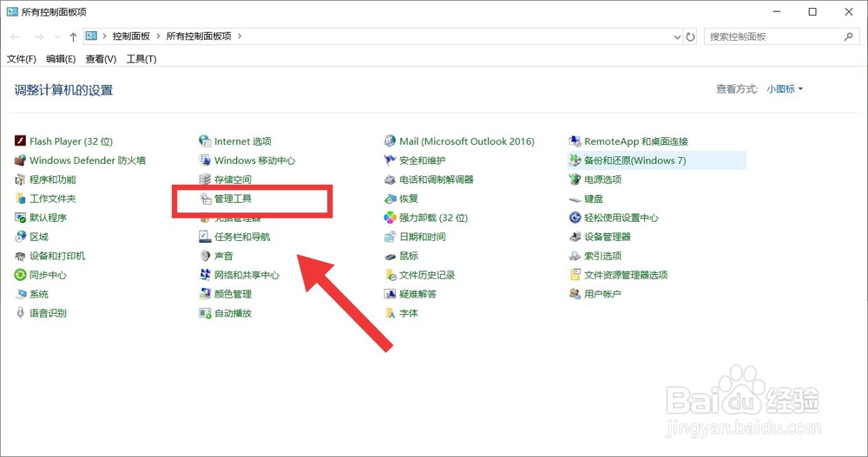Screen dimensions: 868x457
Task: Click the 系统 computer icon
Action: (x=21, y=294)
